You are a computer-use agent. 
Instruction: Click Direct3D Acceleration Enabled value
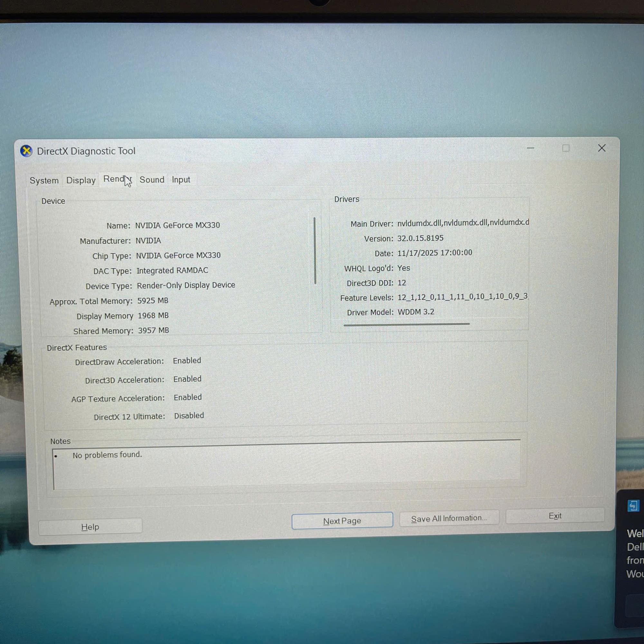point(187,379)
